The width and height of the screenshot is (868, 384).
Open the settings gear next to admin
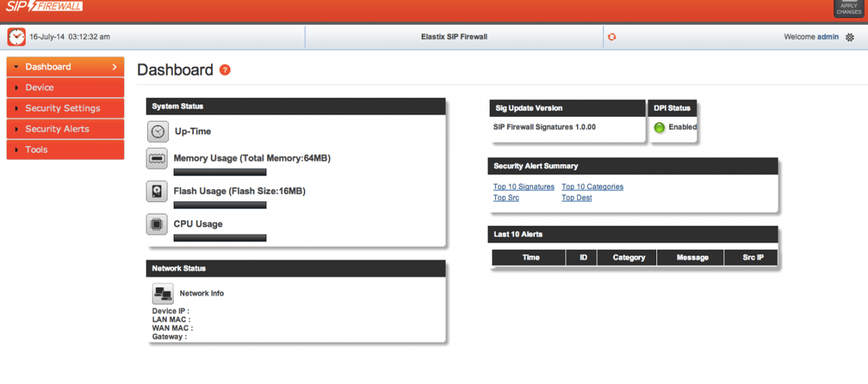(x=850, y=37)
